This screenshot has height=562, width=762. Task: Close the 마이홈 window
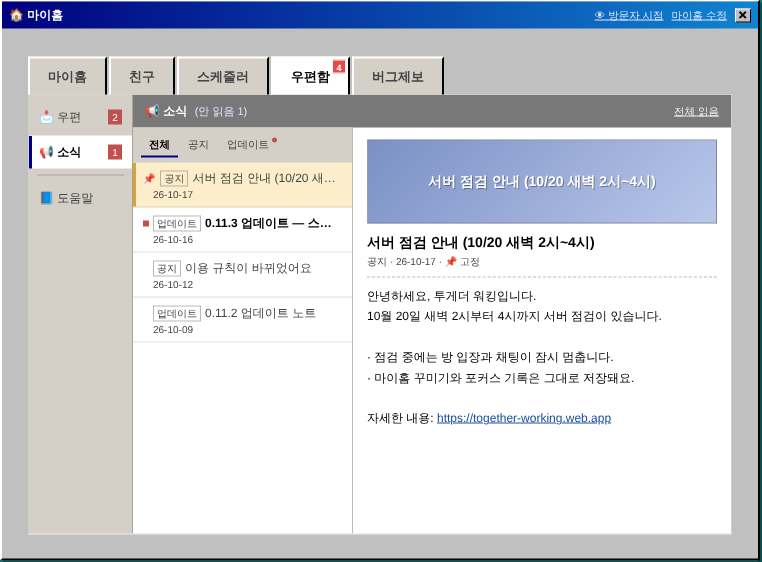[x=743, y=16]
